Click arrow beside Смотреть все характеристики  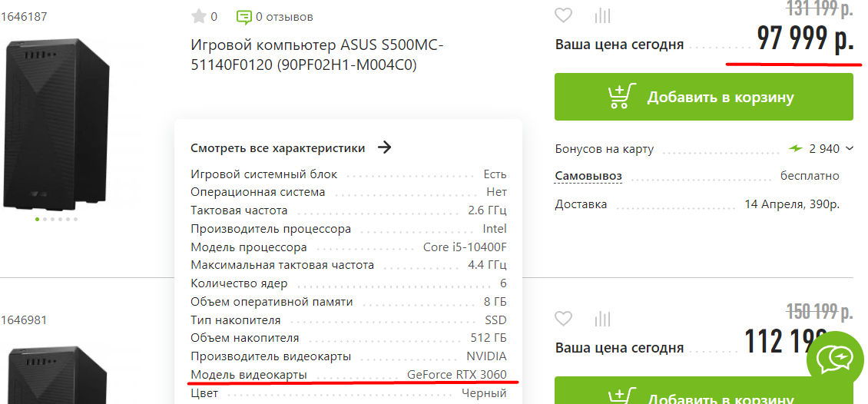tap(385, 147)
